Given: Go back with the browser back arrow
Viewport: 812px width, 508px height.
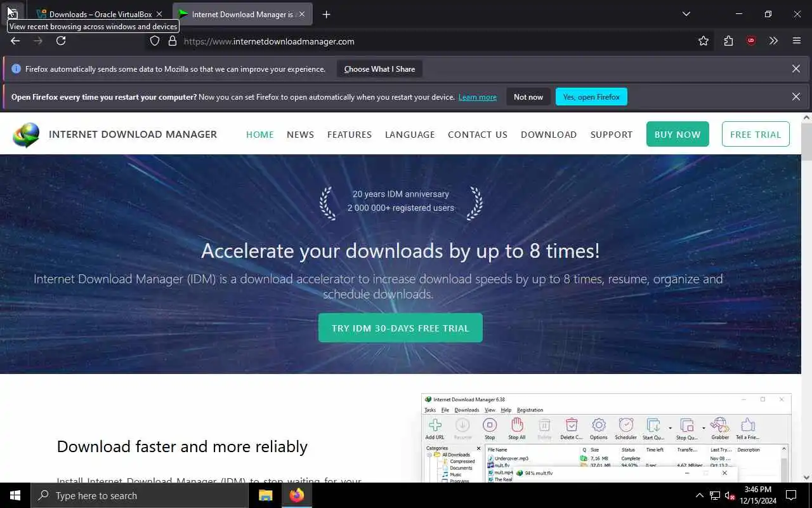Looking at the screenshot, I should pyautogui.click(x=15, y=41).
